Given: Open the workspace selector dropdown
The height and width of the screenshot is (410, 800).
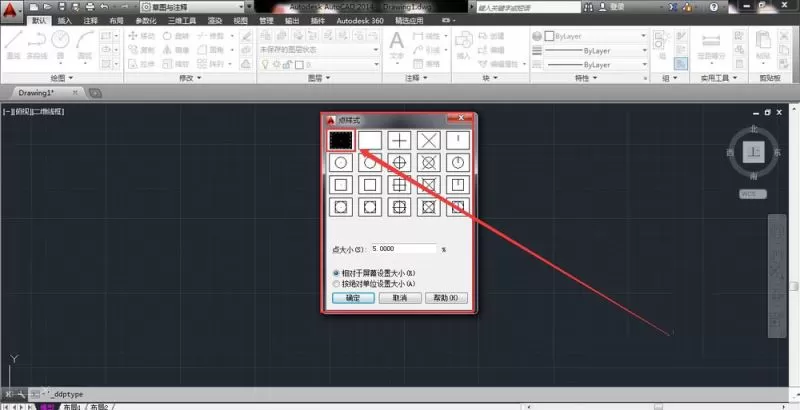Looking at the screenshot, I should coord(192,7).
